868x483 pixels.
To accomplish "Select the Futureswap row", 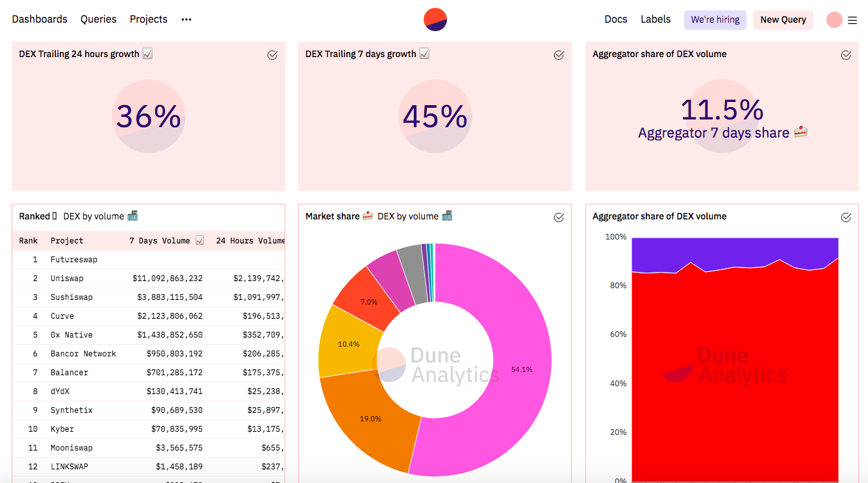I will pos(149,260).
